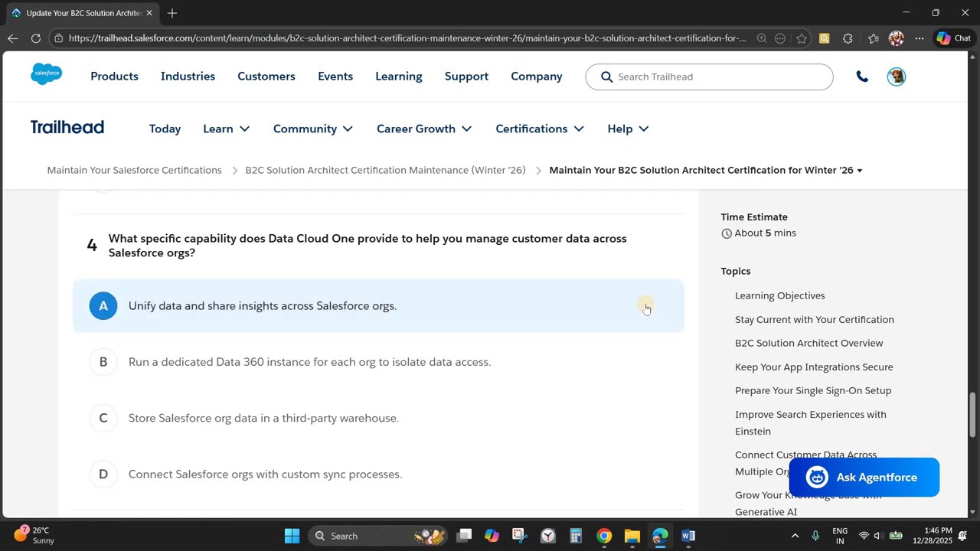
Task: Open the Products menu
Action: point(114,77)
